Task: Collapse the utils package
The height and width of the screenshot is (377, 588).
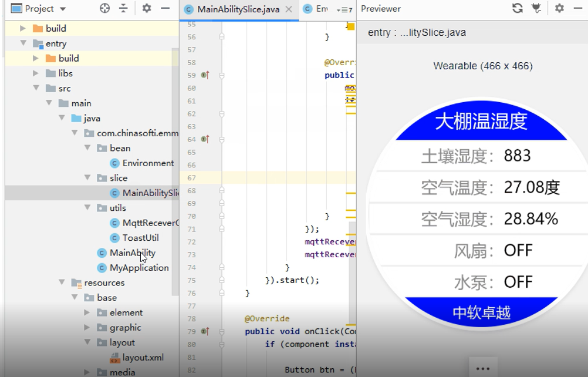Action: tap(87, 208)
